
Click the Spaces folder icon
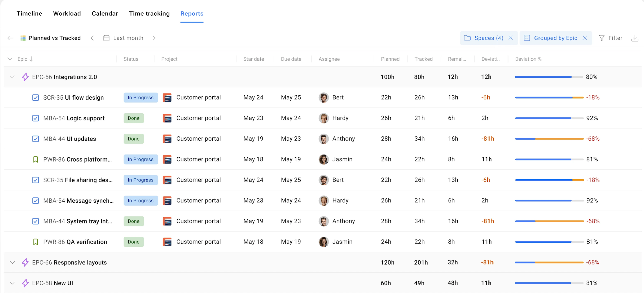point(467,38)
